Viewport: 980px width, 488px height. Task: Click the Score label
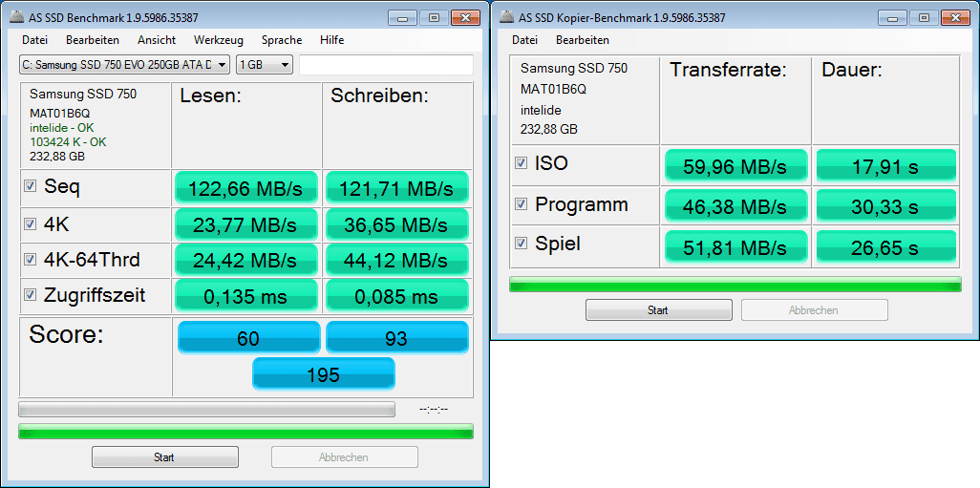[66, 334]
